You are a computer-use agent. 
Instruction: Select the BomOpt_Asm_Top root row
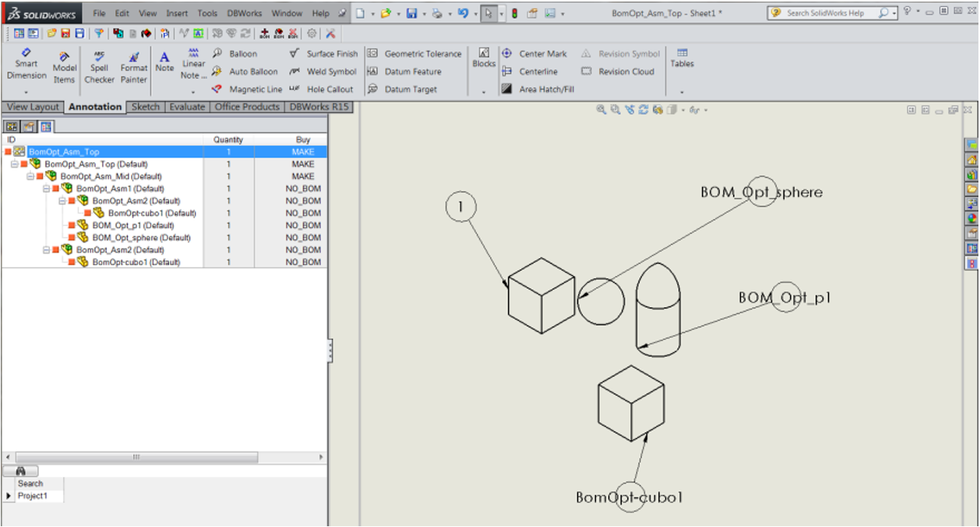[164, 152]
